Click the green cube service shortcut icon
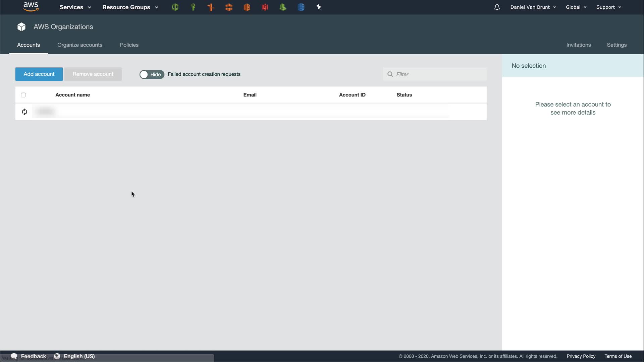The width and height of the screenshot is (644, 362). [175, 7]
